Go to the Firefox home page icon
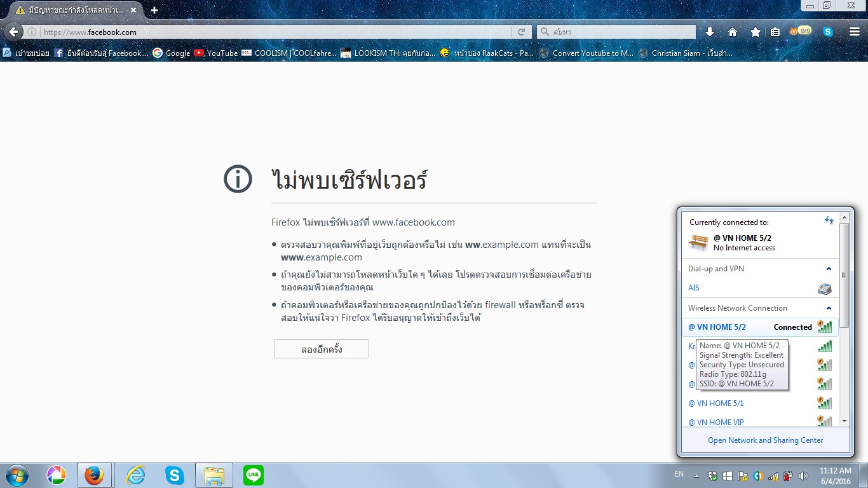The height and width of the screenshot is (488, 868). click(733, 32)
